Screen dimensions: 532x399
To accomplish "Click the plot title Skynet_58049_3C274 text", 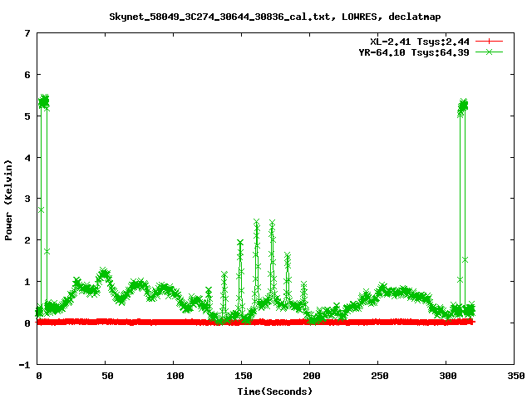I will click(x=275, y=17).
